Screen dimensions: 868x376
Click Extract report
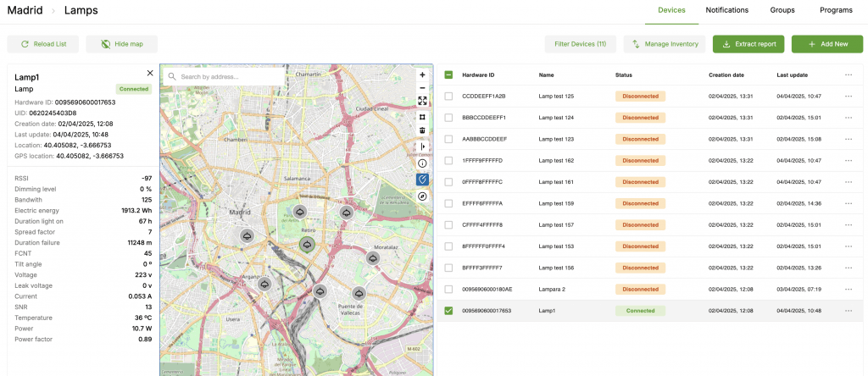click(748, 44)
